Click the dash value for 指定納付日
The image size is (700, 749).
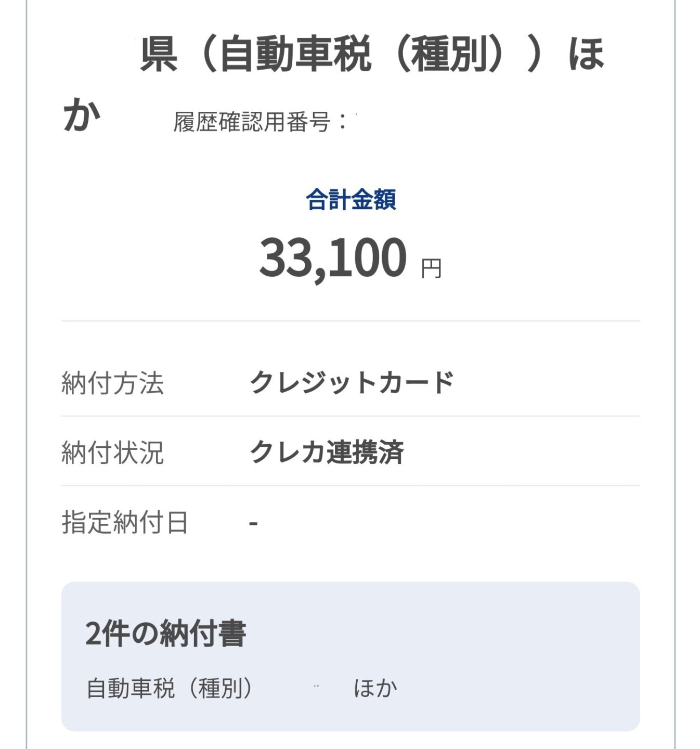tap(253, 522)
